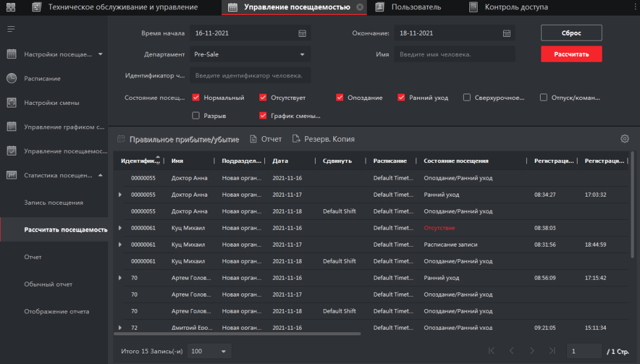The height and width of the screenshot is (364, 640).
Task: Open the 100 records per page dropdown
Action: pyautogui.click(x=209, y=351)
